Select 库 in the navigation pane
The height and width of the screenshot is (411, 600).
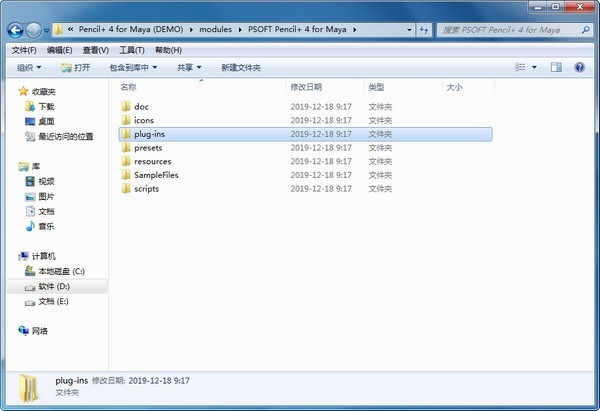(x=36, y=166)
